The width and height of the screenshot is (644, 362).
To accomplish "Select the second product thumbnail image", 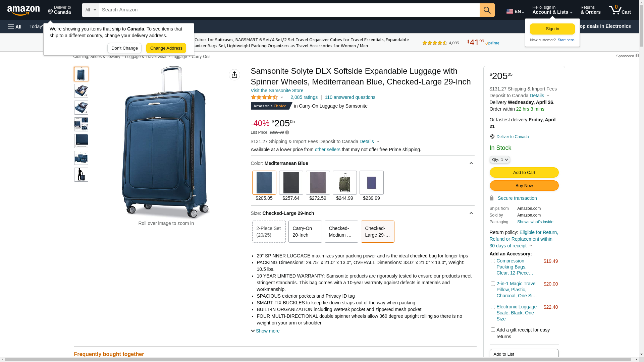I will (x=81, y=91).
